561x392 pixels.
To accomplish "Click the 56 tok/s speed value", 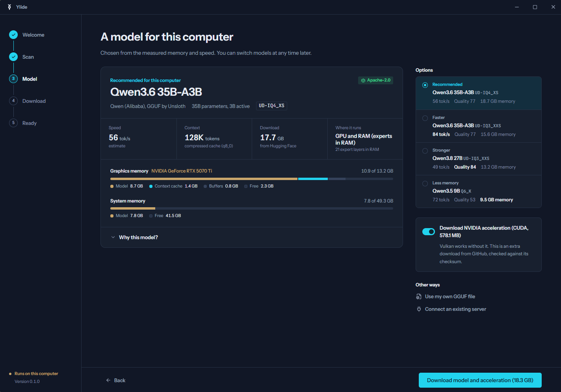I will click(x=119, y=137).
